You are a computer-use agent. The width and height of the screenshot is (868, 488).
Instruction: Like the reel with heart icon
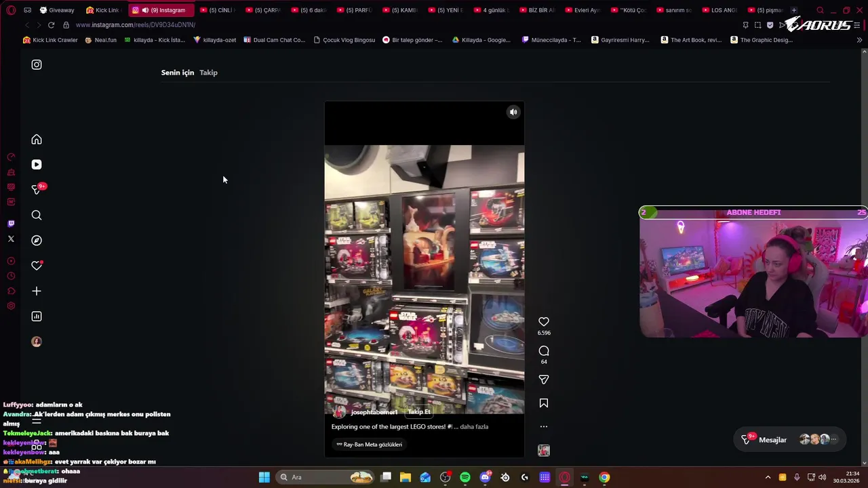point(544,322)
